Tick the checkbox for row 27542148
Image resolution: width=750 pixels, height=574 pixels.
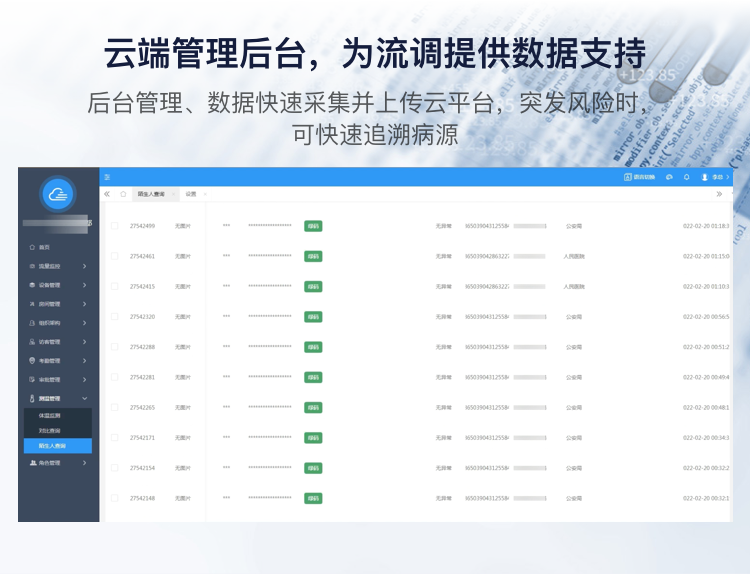tap(114, 498)
